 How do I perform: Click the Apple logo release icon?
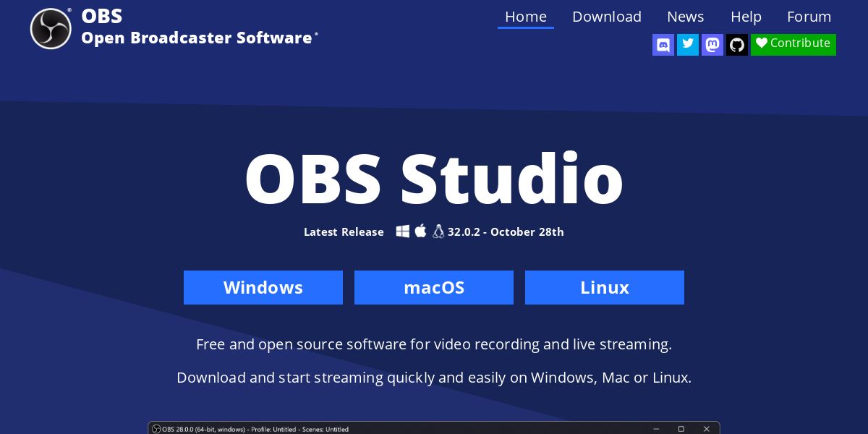point(421,231)
